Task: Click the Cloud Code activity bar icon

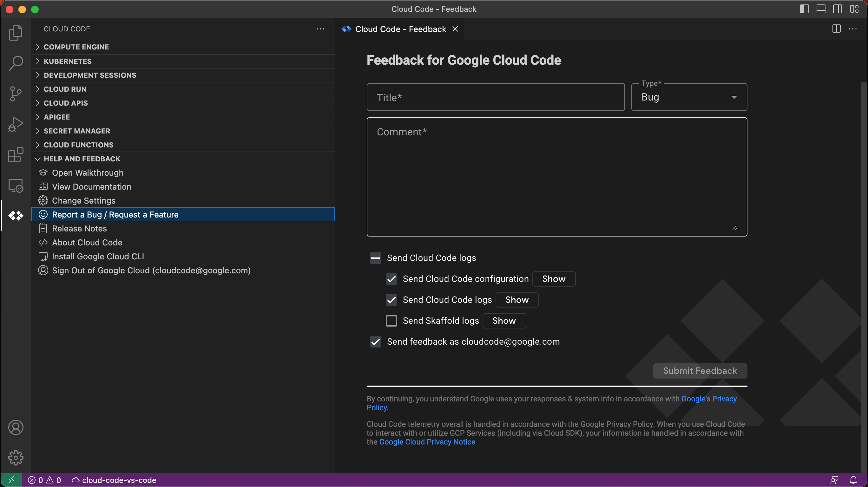Action: point(16,216)
